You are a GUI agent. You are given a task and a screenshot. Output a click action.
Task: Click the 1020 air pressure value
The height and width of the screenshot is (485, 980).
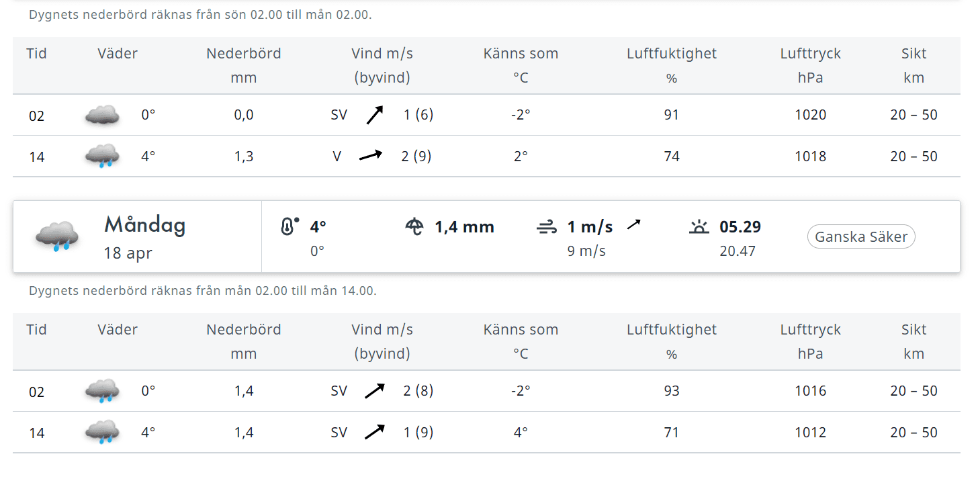pyautogui.click(x=810, y=115)
